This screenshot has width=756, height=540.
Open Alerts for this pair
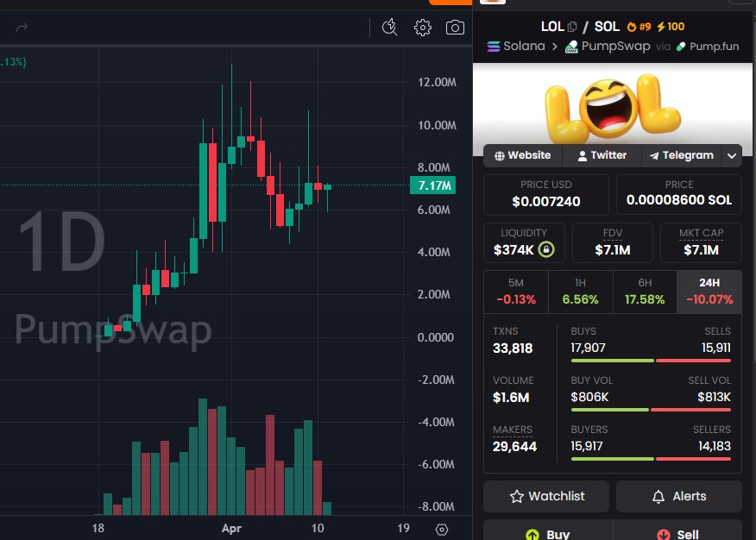click(679, 496)
